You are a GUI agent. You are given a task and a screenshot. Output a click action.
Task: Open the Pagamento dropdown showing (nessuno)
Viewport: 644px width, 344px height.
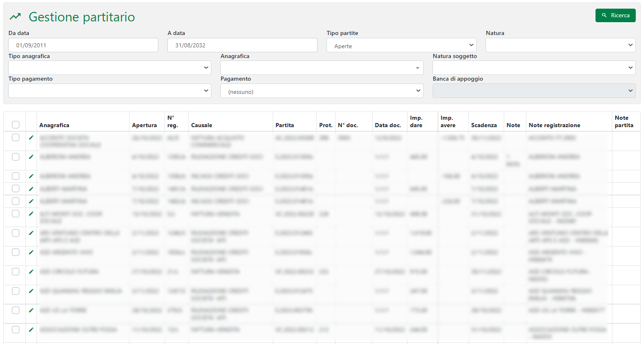(x=322, y=91)
